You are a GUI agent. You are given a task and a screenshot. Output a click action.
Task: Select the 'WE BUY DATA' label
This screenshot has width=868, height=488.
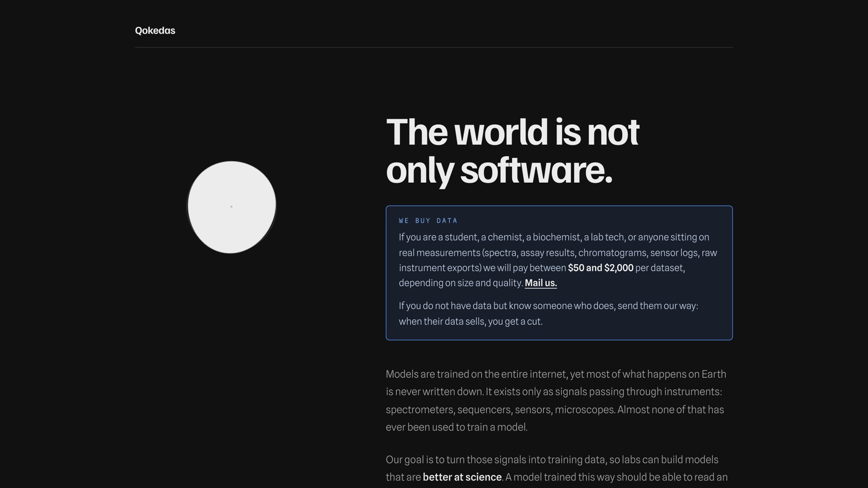coord(429,221)
